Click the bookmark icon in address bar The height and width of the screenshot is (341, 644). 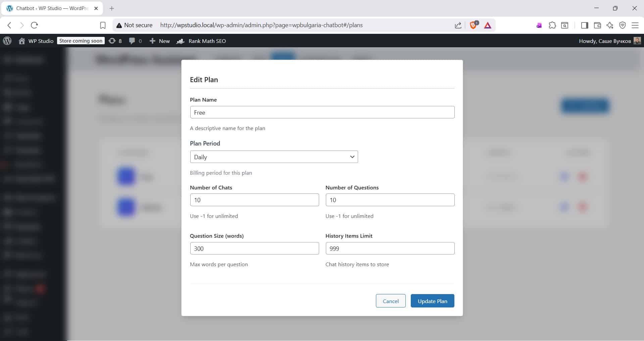tap(103, 25)
